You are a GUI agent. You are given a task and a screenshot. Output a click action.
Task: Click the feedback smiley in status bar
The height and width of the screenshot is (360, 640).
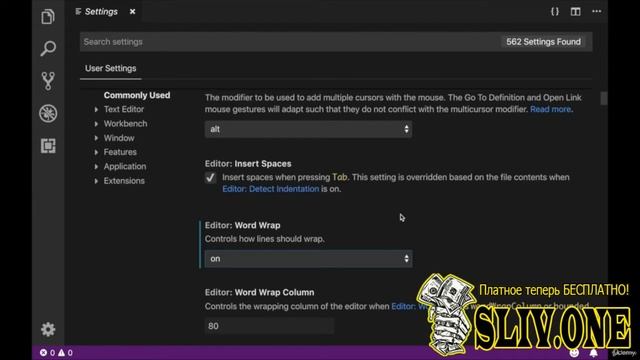click(574, 353)
